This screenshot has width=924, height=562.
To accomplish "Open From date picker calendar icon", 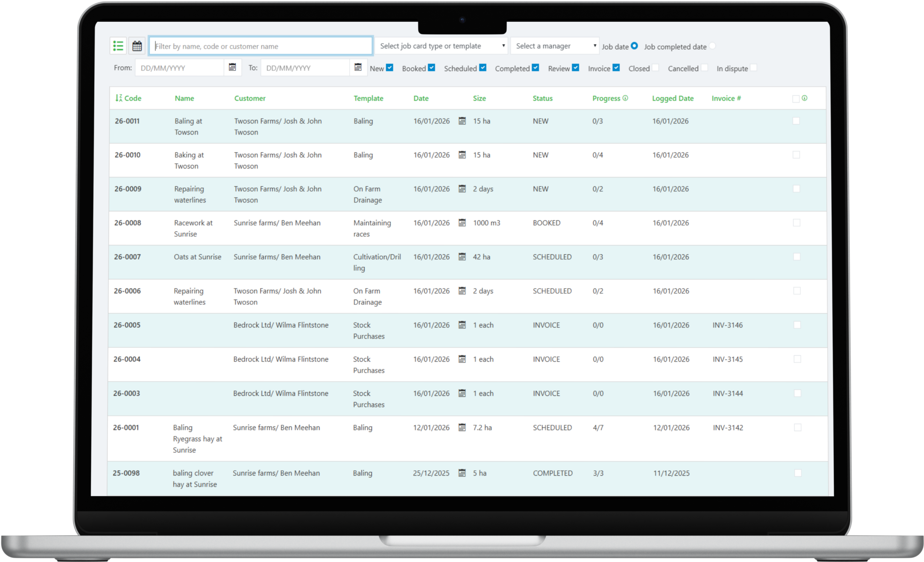I will [x=232, y=67].
